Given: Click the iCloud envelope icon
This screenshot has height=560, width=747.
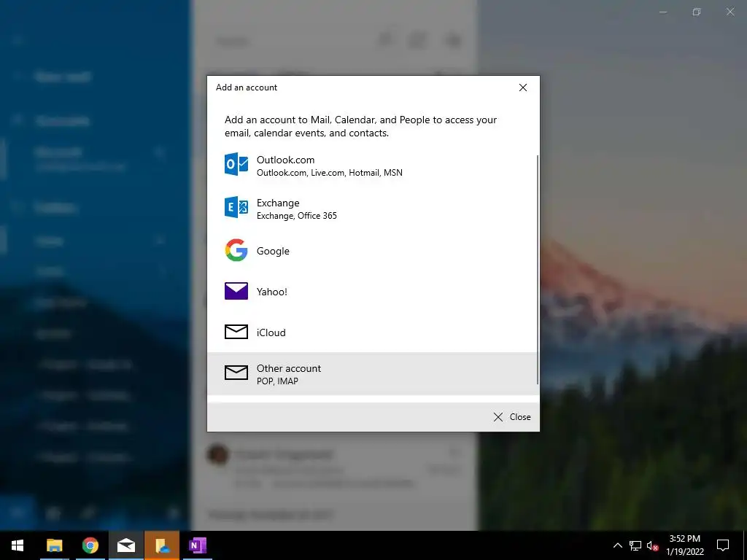Looking at the screenshot, I should click(x=236, y=332).
